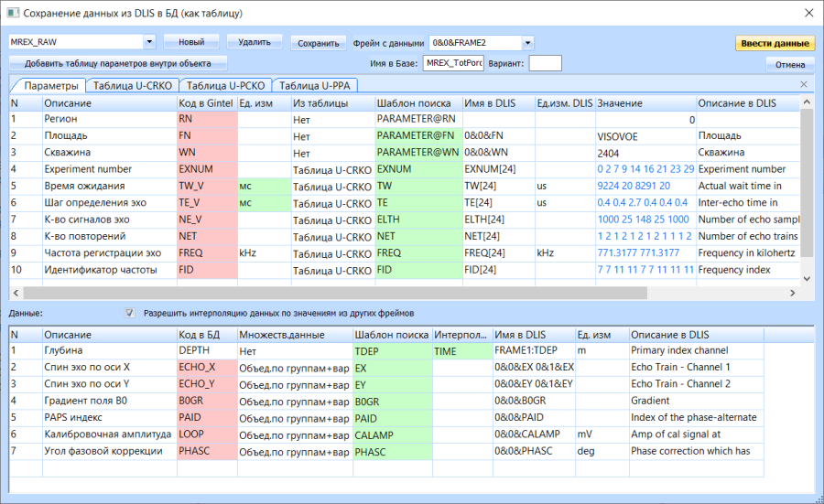Focus the Имя в Базе field MREX_TotPorc
This screenshot has height=504, width=824.
click(453, 63)
